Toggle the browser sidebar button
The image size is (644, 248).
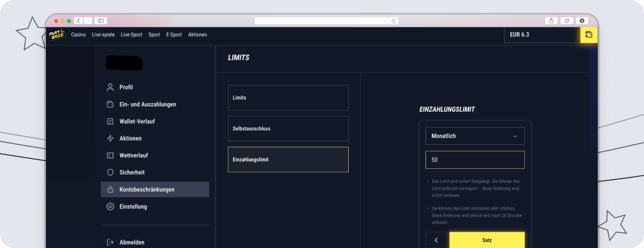pyautogui.click(x=101, y=20)
